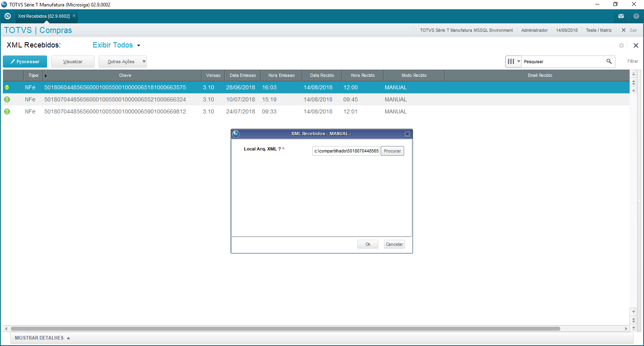
Task: Open the help question mark icon
Action: point(636,16)
